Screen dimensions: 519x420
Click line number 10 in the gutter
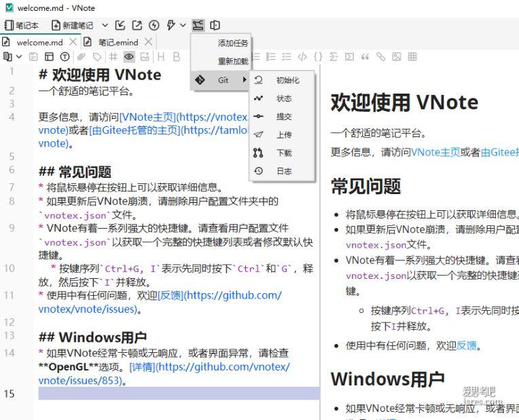coord(10,268)
